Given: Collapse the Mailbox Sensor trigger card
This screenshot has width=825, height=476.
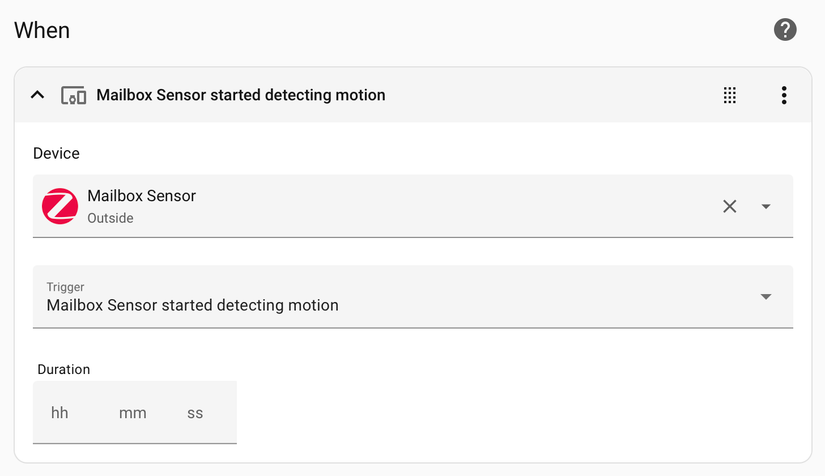Looking at the screenshot, I should tap(38, 95).
